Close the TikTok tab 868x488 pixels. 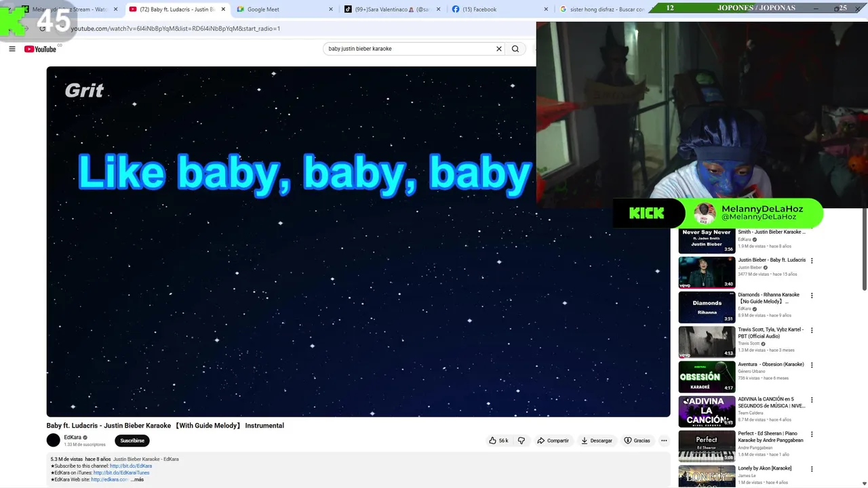pos(438,9)
